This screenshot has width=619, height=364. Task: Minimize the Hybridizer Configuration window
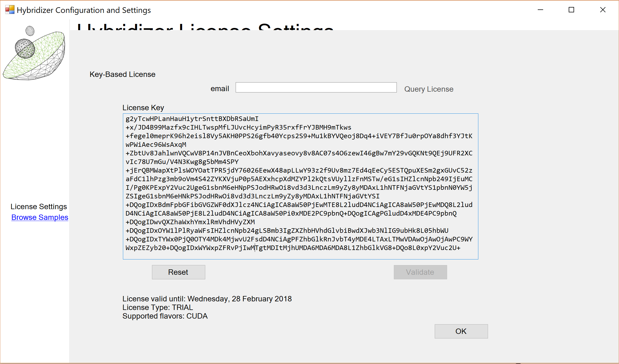point(540,10)
